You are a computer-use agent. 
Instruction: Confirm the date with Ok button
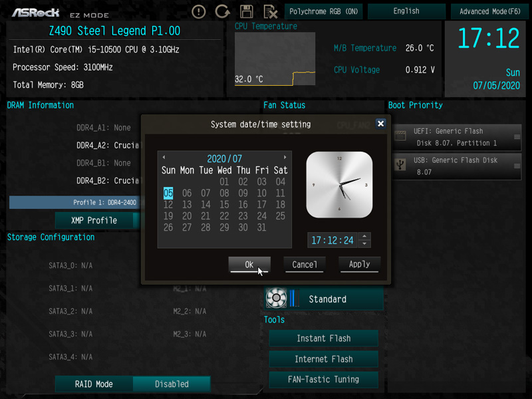click(x=249, y=264)
